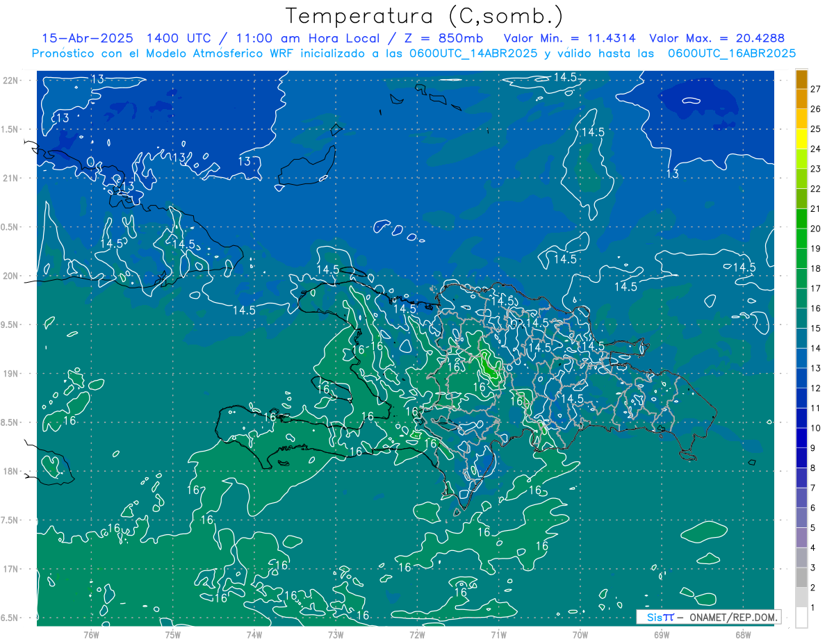Click the "75W" longitude axis label
The height and width of the screenshot is (644, 834).
173,634
